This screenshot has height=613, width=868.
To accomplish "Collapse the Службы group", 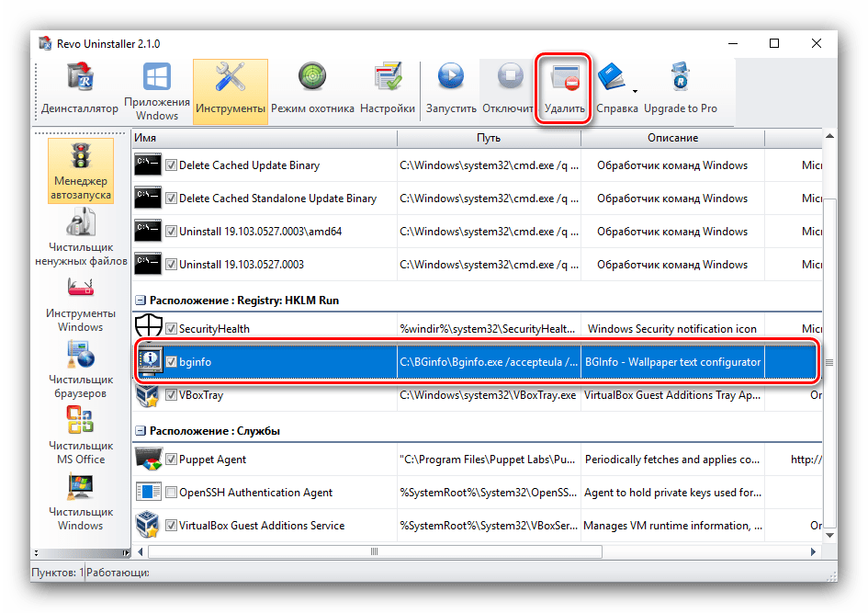I will click(x=141, y=431).
